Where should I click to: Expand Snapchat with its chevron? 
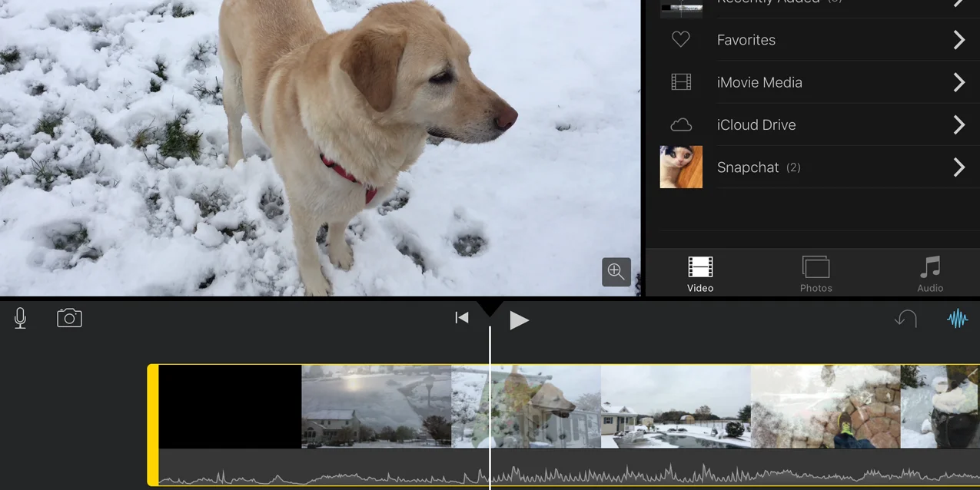point(959,167)
